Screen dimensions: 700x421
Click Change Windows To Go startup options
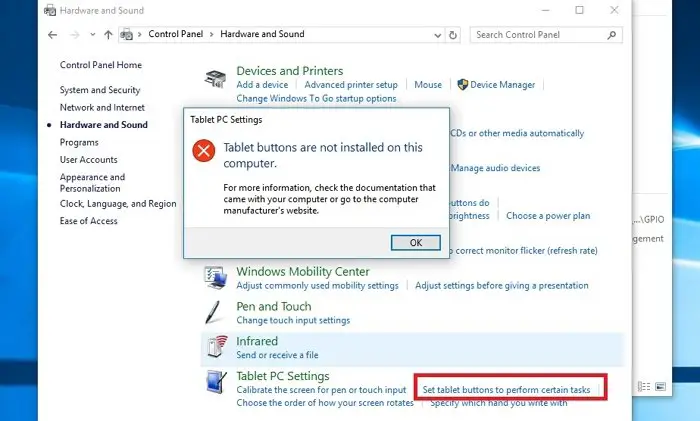(316, 98)
